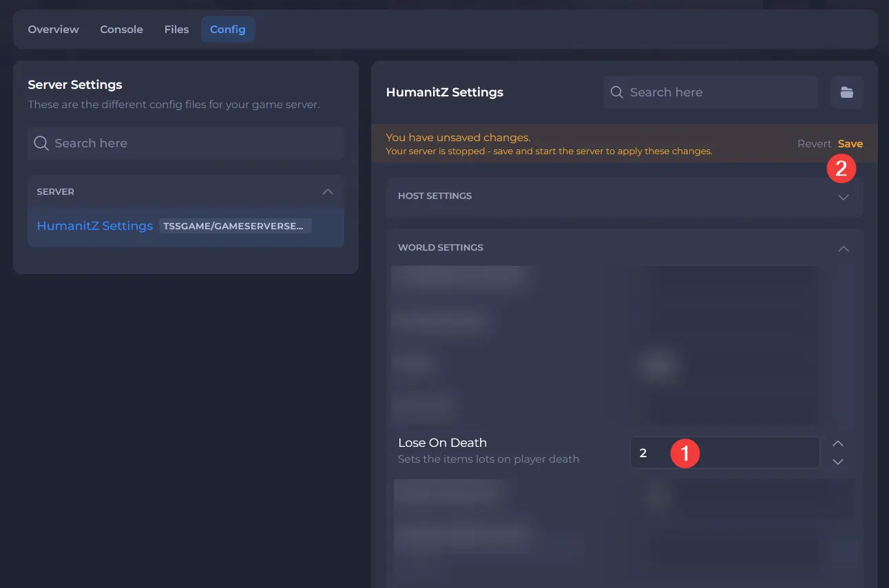Click the 'You have unsaved changes.' notice
889x588 pixels.
click(x=458, y=138)
